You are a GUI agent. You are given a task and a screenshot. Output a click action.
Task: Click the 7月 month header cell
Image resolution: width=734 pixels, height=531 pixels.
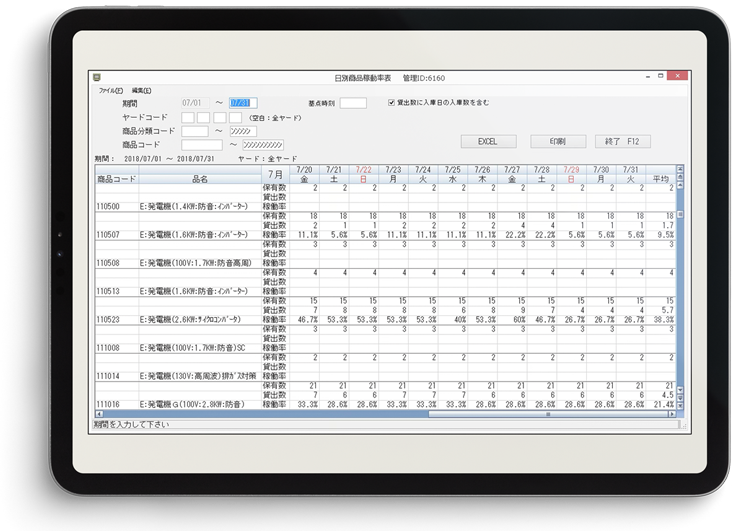pyautogui.click(x=275, y=175)
